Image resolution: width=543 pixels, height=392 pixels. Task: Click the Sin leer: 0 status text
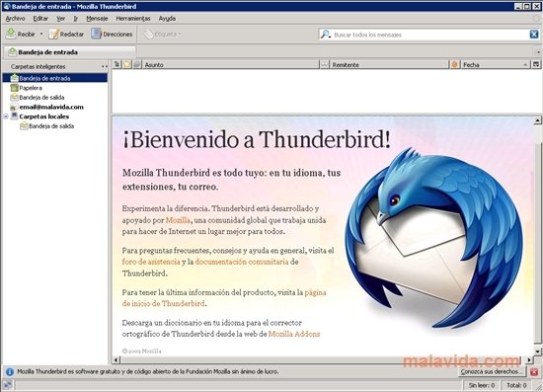(482, 385)
